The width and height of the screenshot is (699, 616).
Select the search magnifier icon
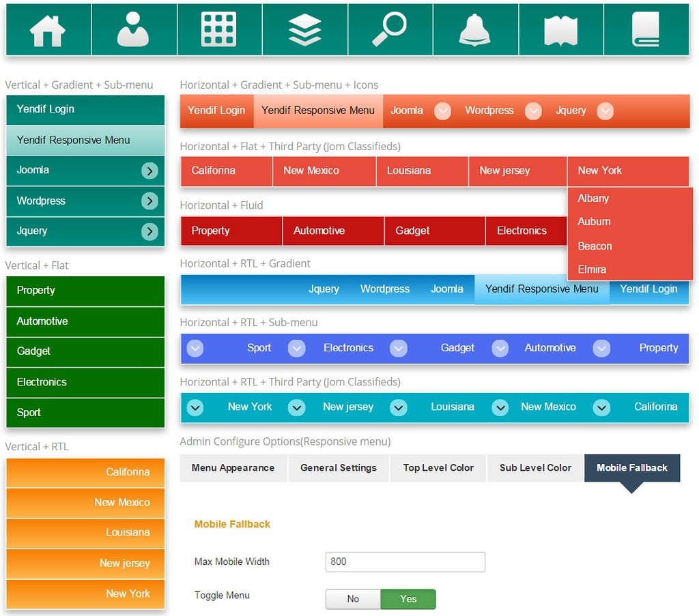(x=390, y=29)
